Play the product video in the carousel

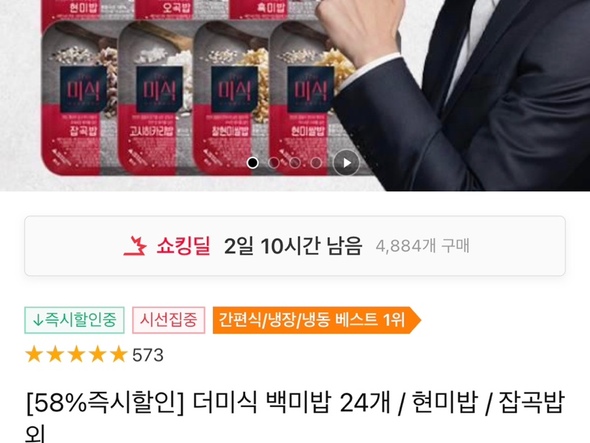(x=346, y=163)
